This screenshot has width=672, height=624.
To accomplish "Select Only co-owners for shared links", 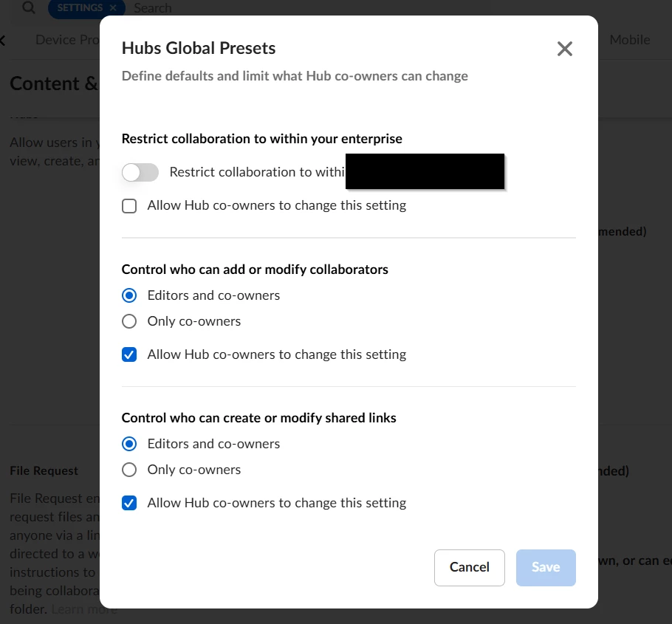I will pyautogui.click(x=129, y=470).
